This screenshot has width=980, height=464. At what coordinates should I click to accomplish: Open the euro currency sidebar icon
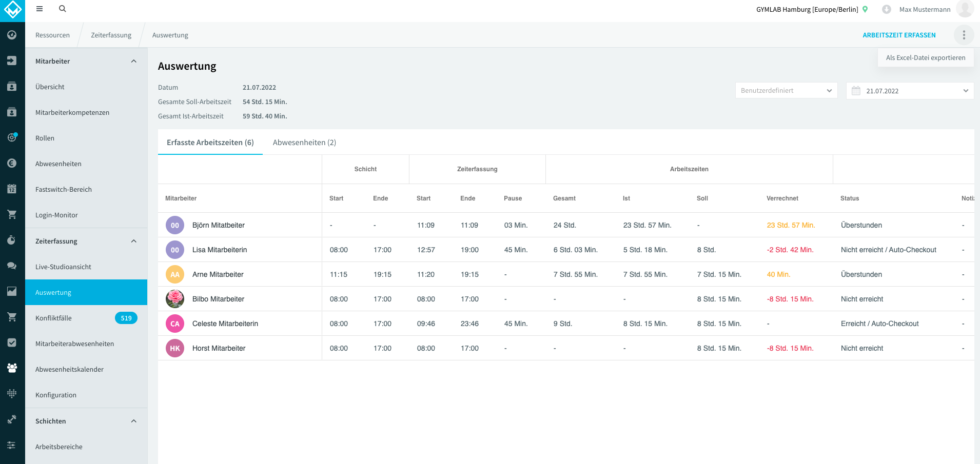12,163
